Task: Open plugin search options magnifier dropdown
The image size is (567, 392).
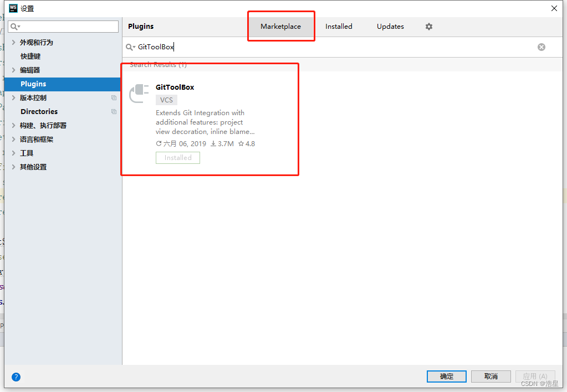Action: click(x=130, y=47)
